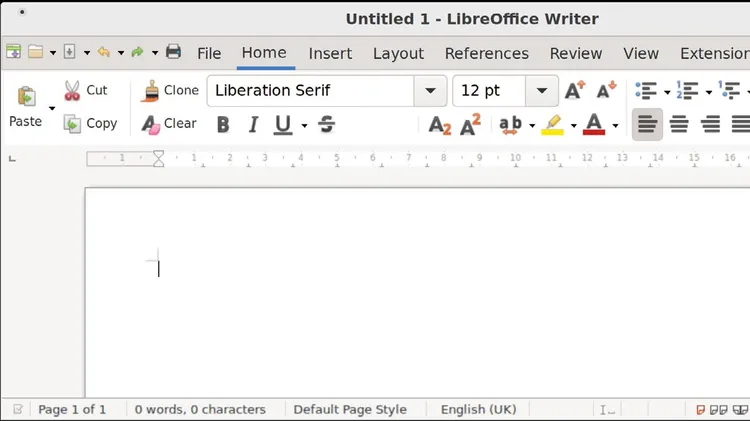Viewport: 750px width, 421px height.
Task: Click the Undo arrow icon
Action: tap(104, 52)
